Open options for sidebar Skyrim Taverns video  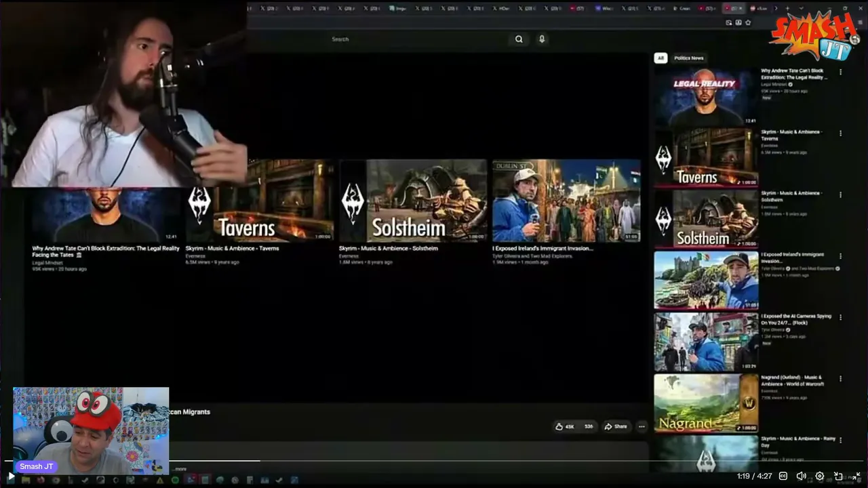(841, 133)
